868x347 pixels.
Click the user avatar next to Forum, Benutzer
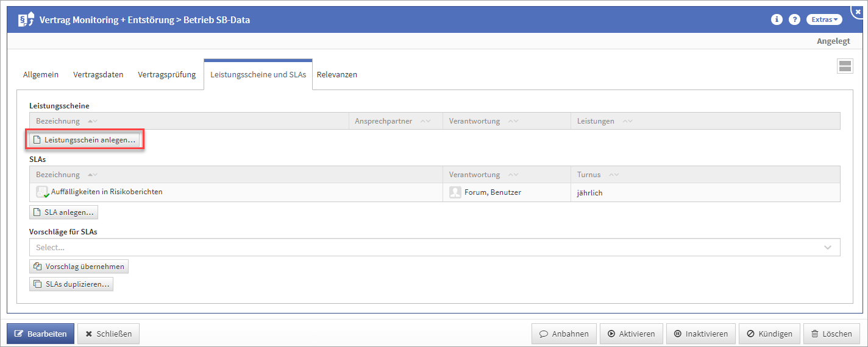(455, 192)
